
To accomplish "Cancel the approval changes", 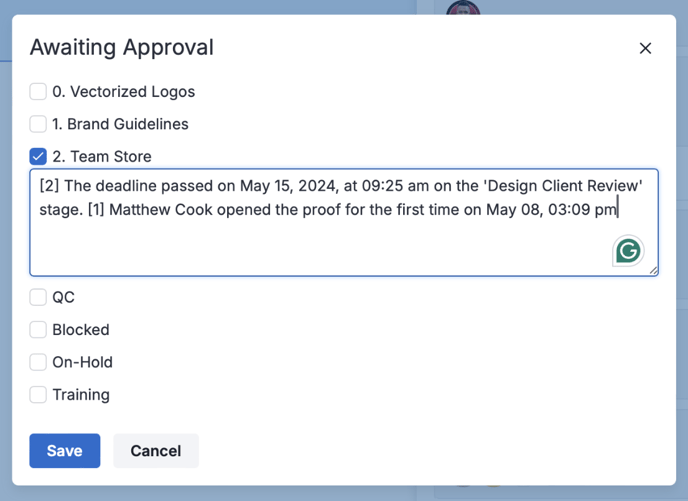I will 155,451.
